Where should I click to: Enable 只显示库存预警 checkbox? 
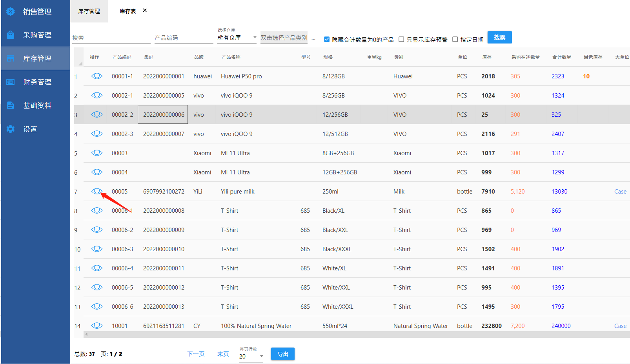tap(401, 39)
